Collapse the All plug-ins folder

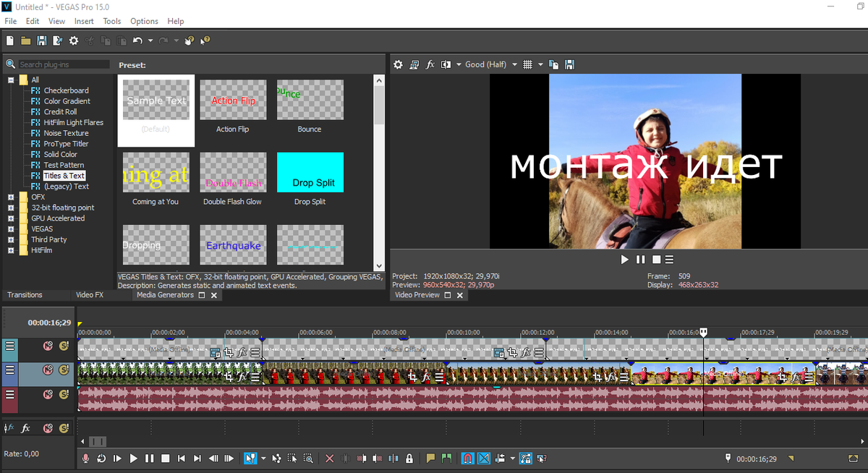[x=11, y=80]
